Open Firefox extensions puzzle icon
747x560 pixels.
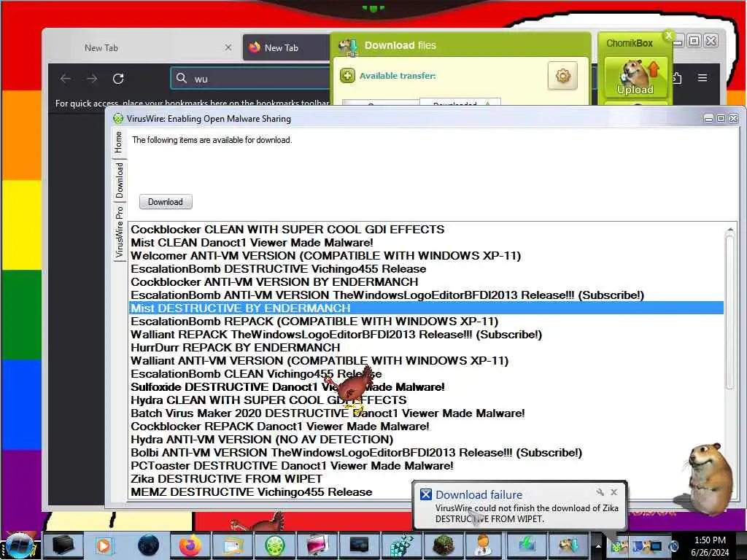[678, 77]
